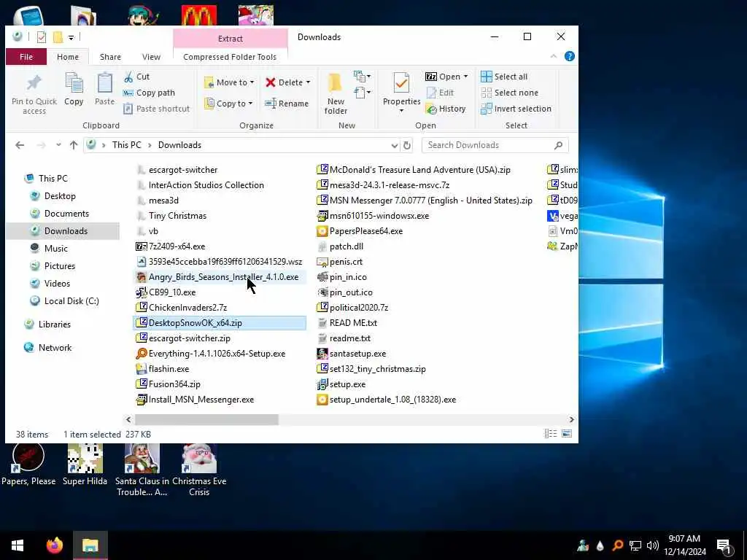Switch to Details view icon

click(551, 434)
